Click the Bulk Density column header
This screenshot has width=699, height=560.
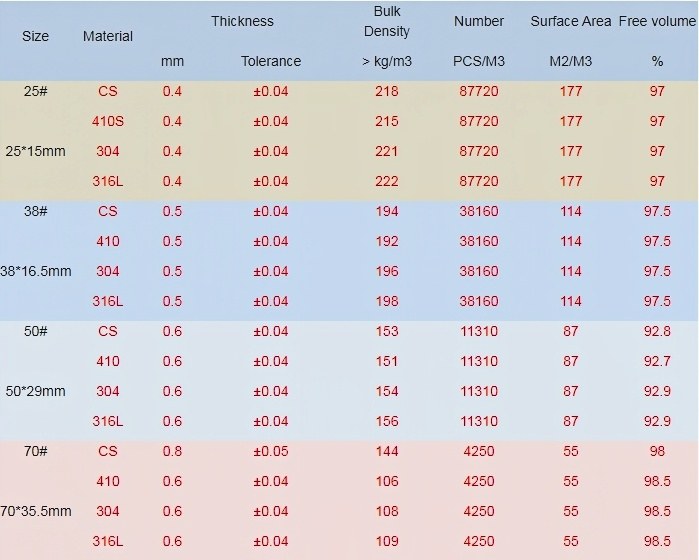[x=387, y=21]
